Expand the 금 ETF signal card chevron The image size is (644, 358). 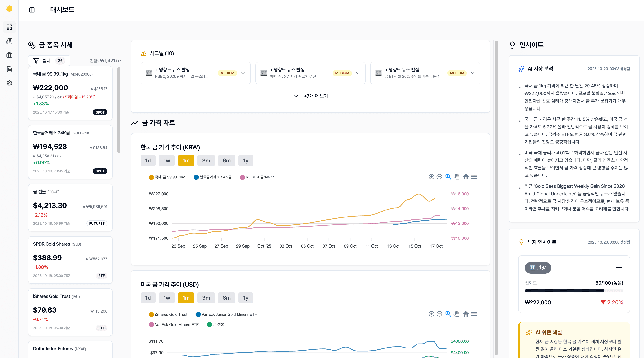(472, 73)
